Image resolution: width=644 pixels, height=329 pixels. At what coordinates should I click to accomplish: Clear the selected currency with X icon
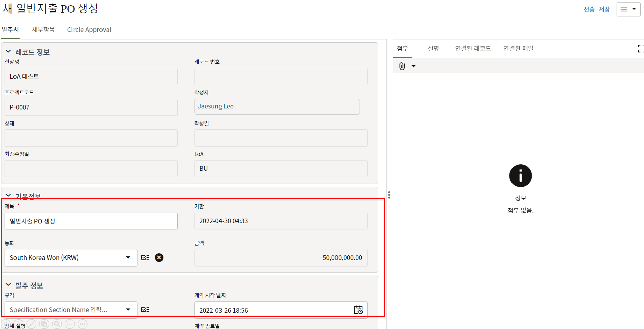tap(159, 258)
